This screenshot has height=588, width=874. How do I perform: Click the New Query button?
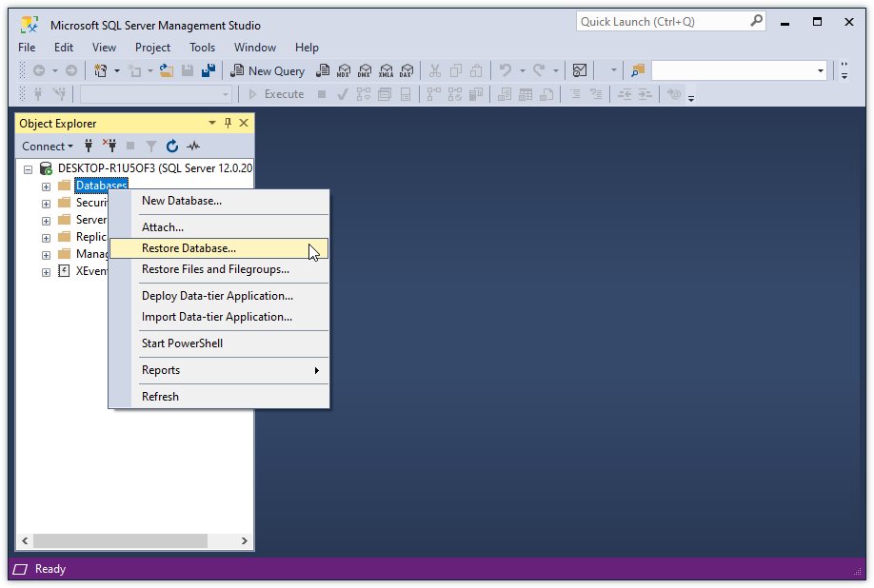[x=268, y=70]
